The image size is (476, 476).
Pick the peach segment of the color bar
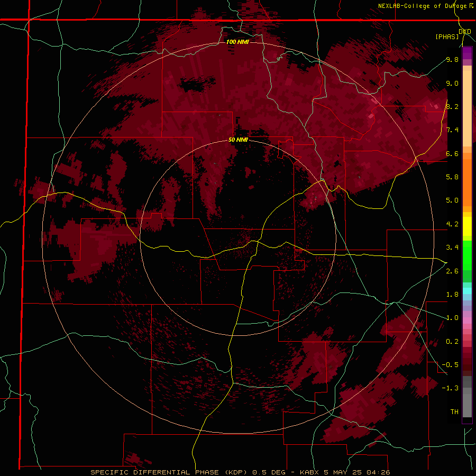pos(467,108)
